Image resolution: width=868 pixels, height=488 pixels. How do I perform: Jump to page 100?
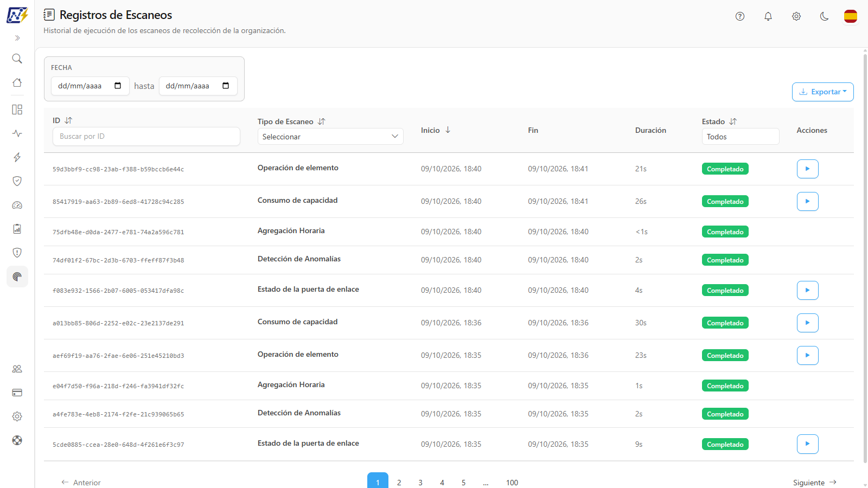click(x=512, y=482)
